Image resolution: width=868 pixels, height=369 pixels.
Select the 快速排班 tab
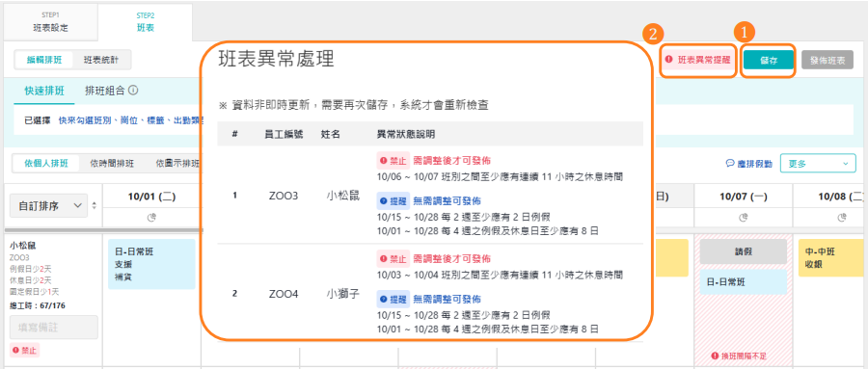pos(43,91)
